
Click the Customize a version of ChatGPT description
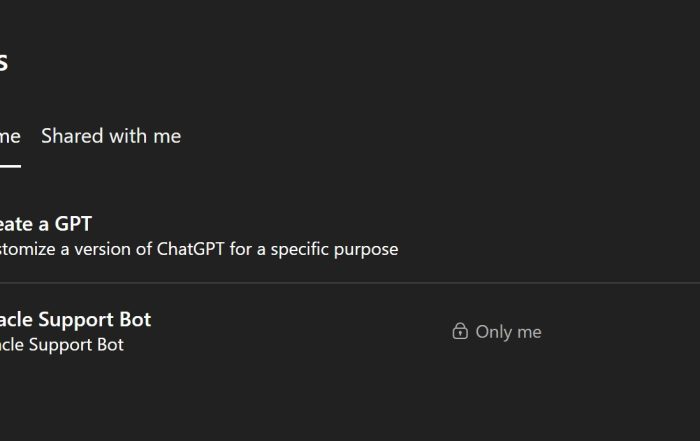pyautogui.click(x=198, y=249)
